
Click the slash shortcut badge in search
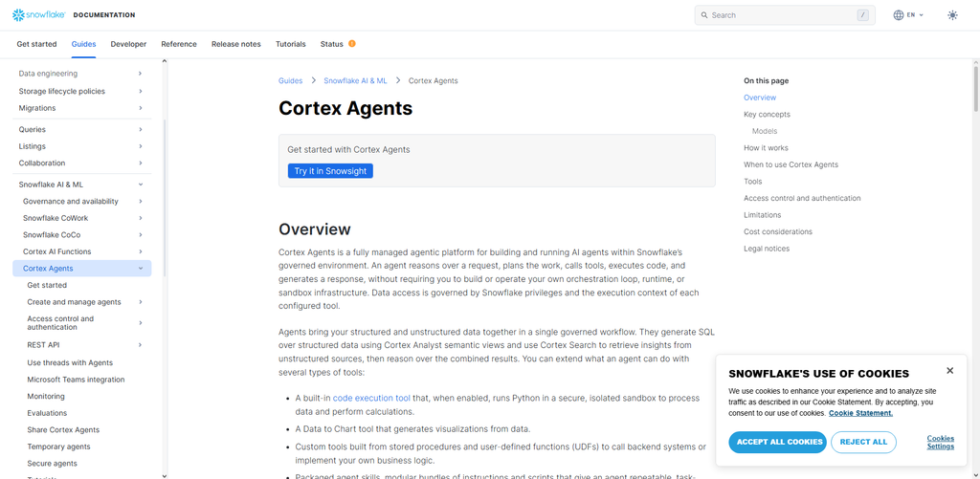(862, 15)
